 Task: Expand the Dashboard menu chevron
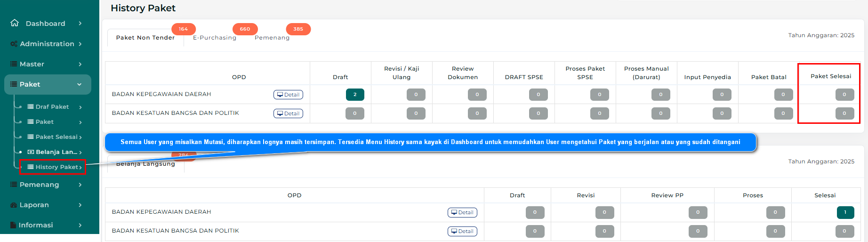coord(80,24)
